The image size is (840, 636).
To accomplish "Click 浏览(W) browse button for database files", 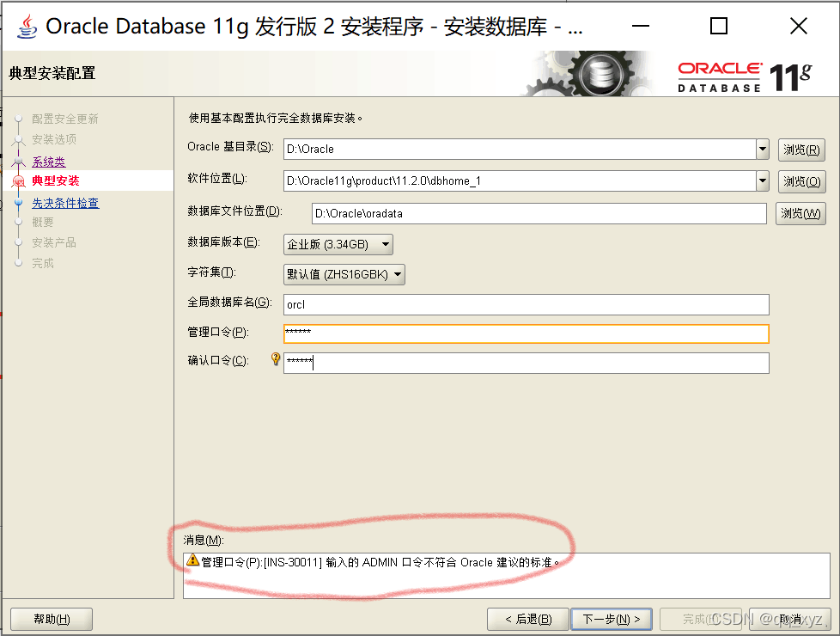I will pos(800,213).
